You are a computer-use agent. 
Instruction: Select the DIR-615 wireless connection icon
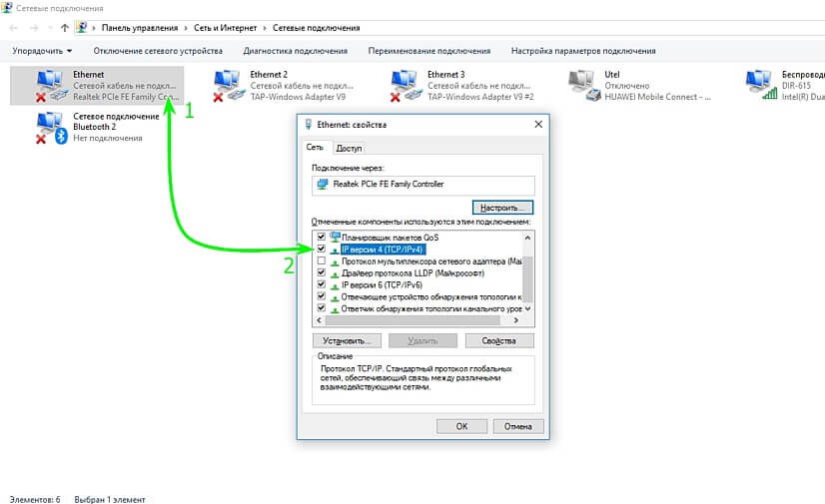[x=763, y=86]
